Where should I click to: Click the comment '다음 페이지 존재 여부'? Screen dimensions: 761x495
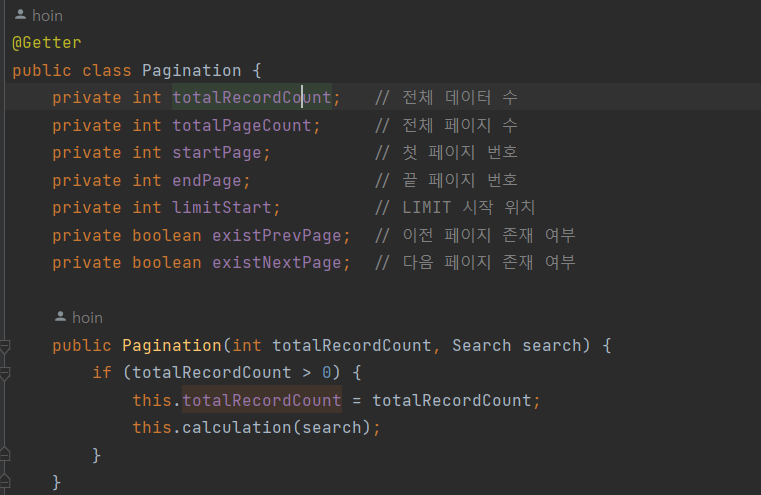pos(475,263)
